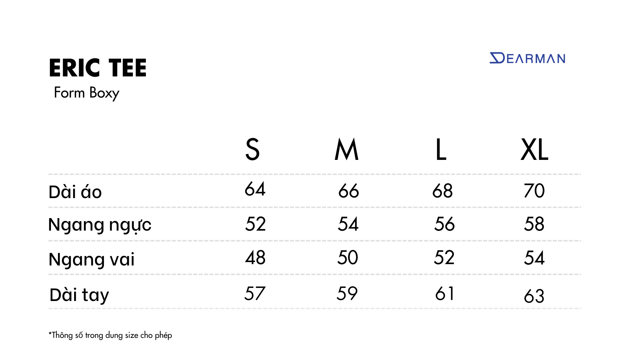Click the Ngang vai value 50

[348, 258]
